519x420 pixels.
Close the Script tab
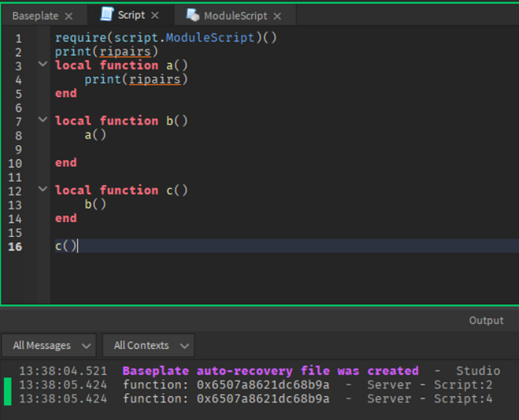tap(155, 15)
